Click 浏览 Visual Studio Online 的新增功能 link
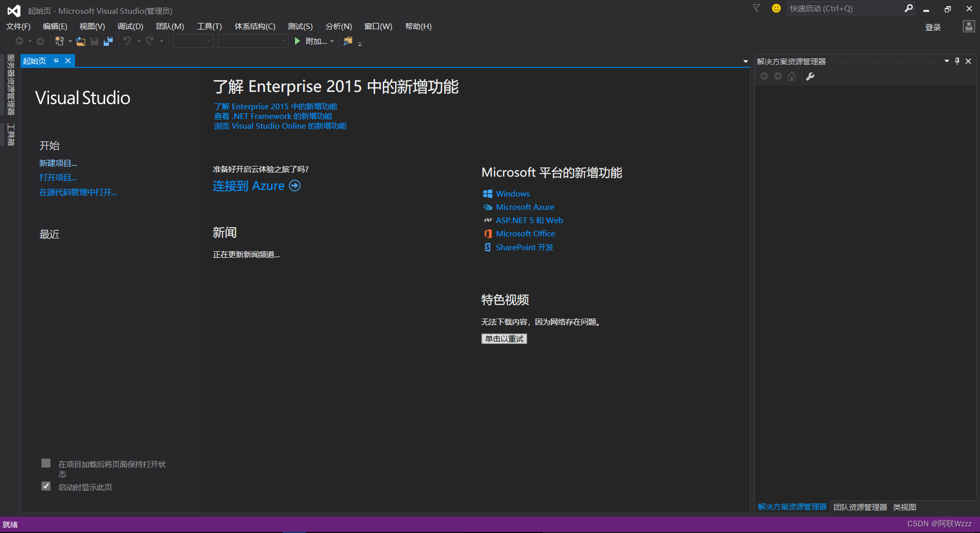Screen dimensions: 980x533 tap(280, 126)
